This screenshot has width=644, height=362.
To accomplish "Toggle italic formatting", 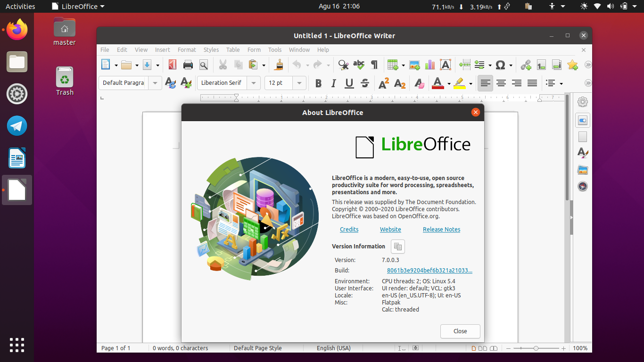I will pos(333,83).
